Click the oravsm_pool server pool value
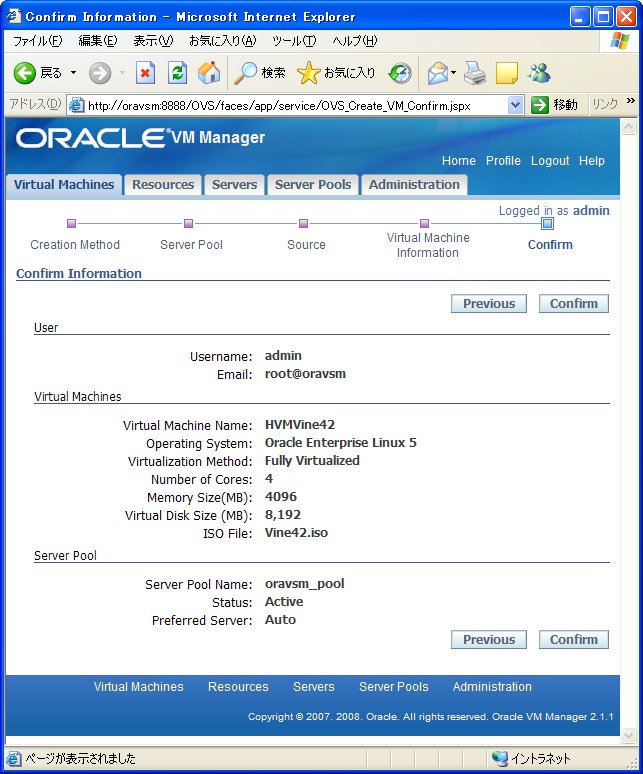 pos(304,584)
